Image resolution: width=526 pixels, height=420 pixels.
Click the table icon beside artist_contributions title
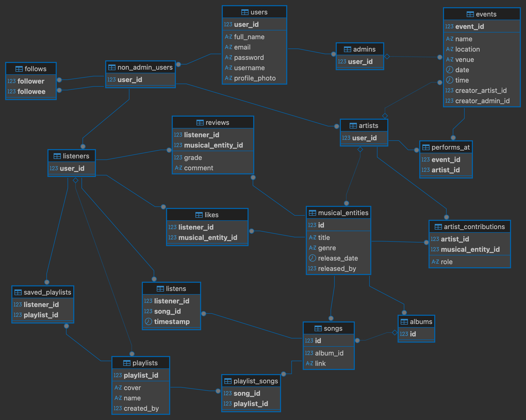(438, 227)
